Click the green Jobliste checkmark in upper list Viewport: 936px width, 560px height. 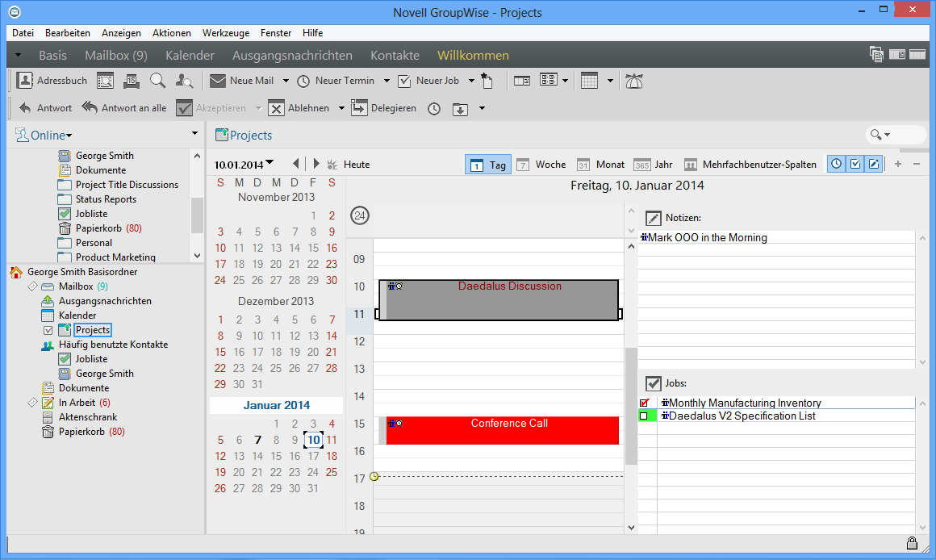(65, 214)
